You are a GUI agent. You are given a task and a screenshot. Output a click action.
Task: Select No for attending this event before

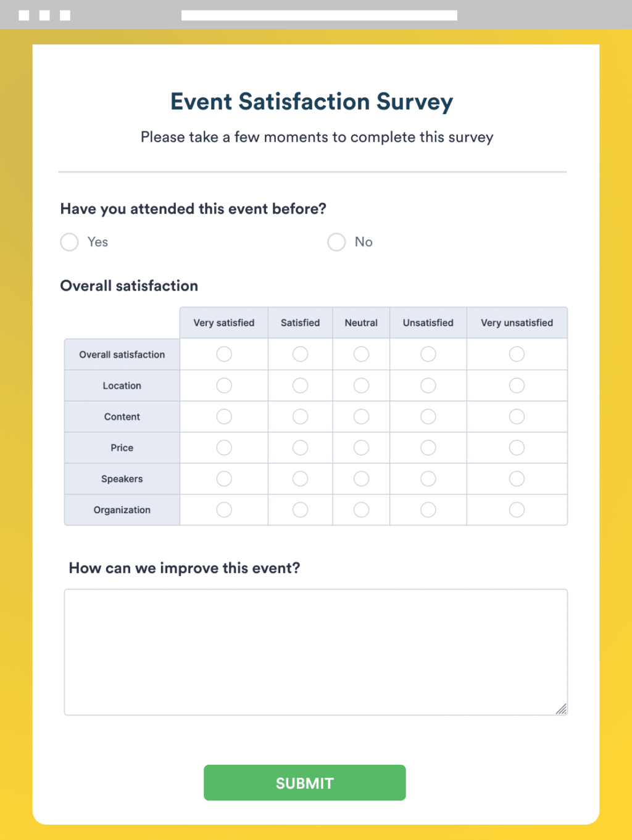tap(336, 242)
